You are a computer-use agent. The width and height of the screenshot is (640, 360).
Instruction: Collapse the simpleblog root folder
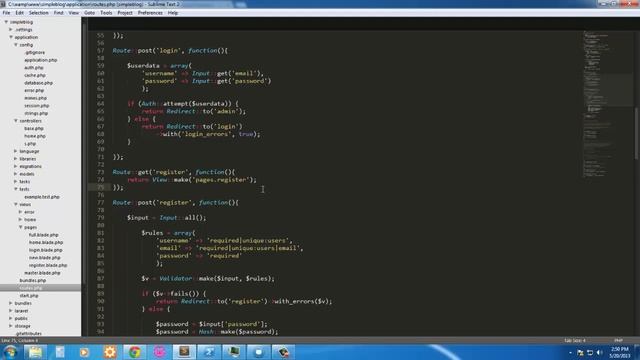tap(6, 22)
